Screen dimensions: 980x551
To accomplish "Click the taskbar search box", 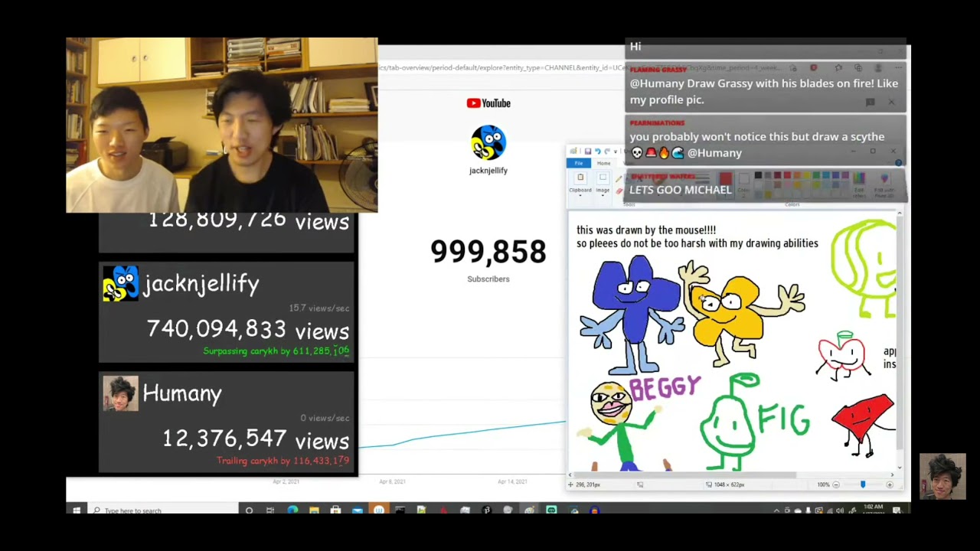I will [x=165, y=510].
